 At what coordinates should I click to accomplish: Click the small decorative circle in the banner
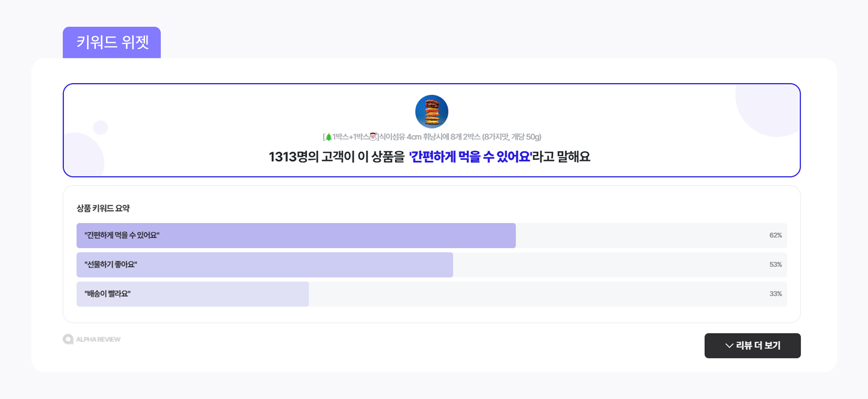(x=101, y=127)
